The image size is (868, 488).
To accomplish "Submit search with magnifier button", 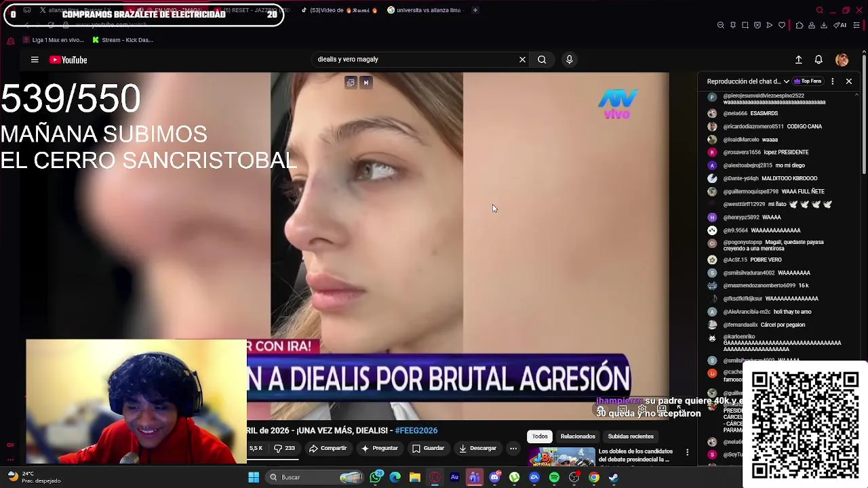I will click(542, 60).
